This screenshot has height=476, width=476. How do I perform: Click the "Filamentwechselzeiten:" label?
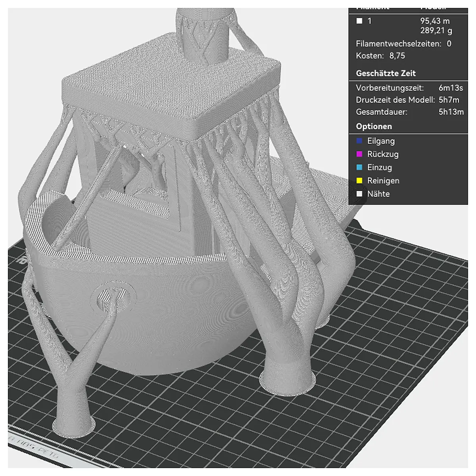[398, 44]
